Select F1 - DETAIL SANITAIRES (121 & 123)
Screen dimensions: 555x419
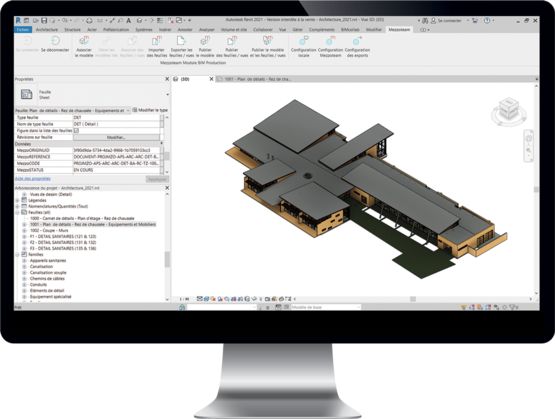[63, 236]
